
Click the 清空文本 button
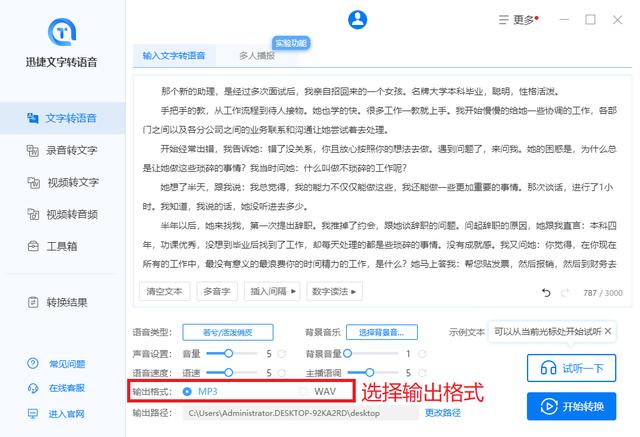pyautogui.click(x=164, y=291)
